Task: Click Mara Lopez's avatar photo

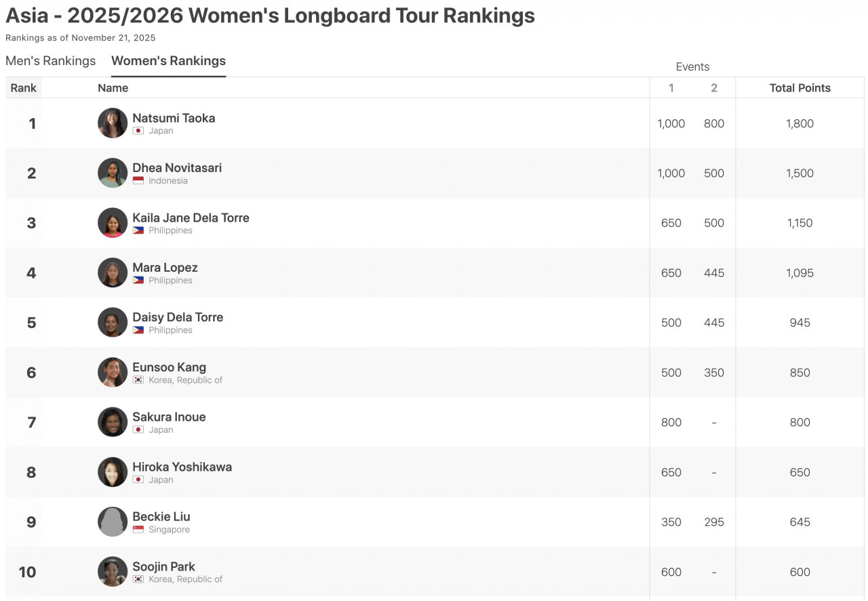Action: click(113, 272)
